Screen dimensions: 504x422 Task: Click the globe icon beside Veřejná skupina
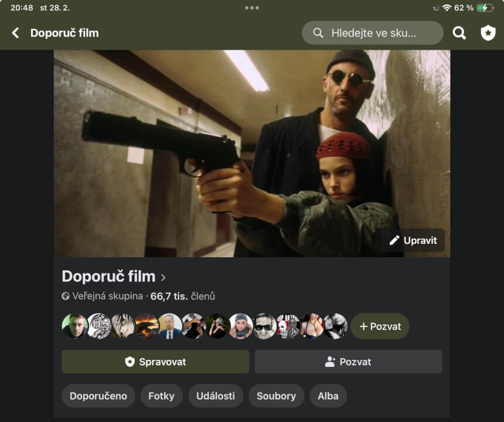(x=66, y=297)
